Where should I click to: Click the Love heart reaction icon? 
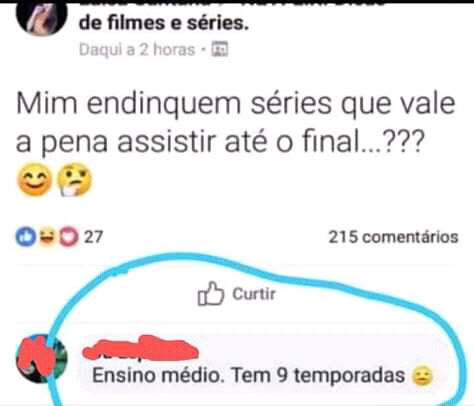point(68,237)
